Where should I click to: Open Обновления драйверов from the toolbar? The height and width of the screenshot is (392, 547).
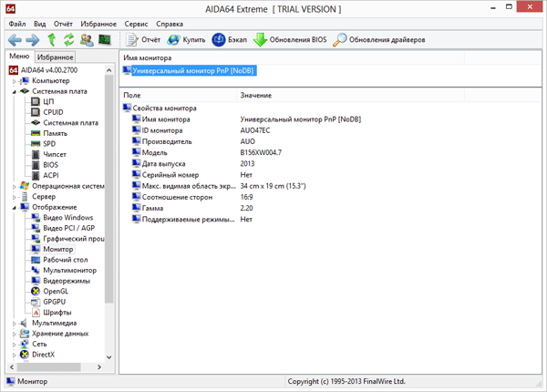379,40
